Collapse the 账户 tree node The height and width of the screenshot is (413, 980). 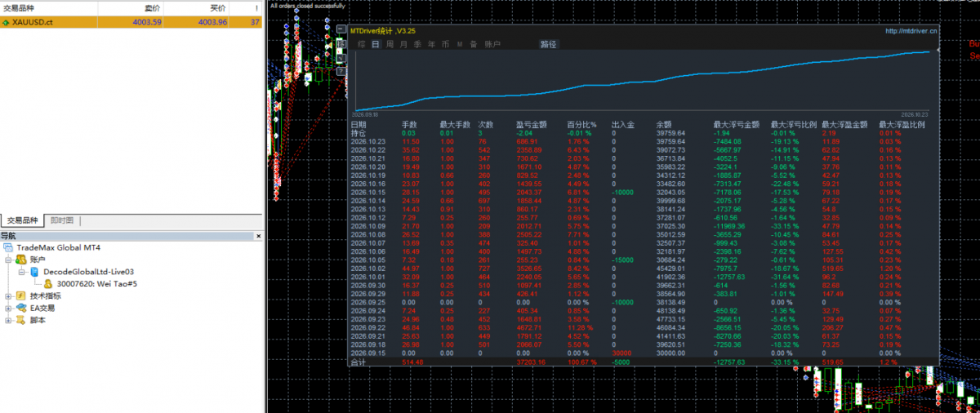pos(8,260)
